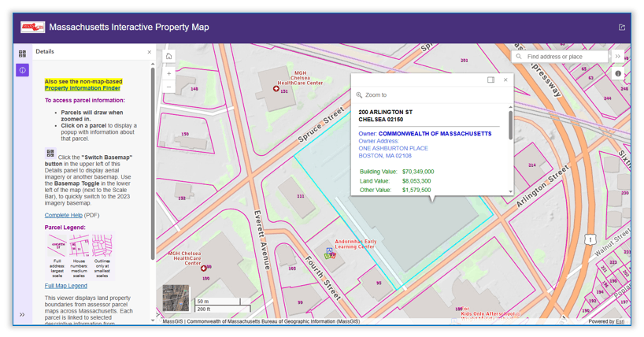Open the Complete Help link

click(x=63, y=215)
